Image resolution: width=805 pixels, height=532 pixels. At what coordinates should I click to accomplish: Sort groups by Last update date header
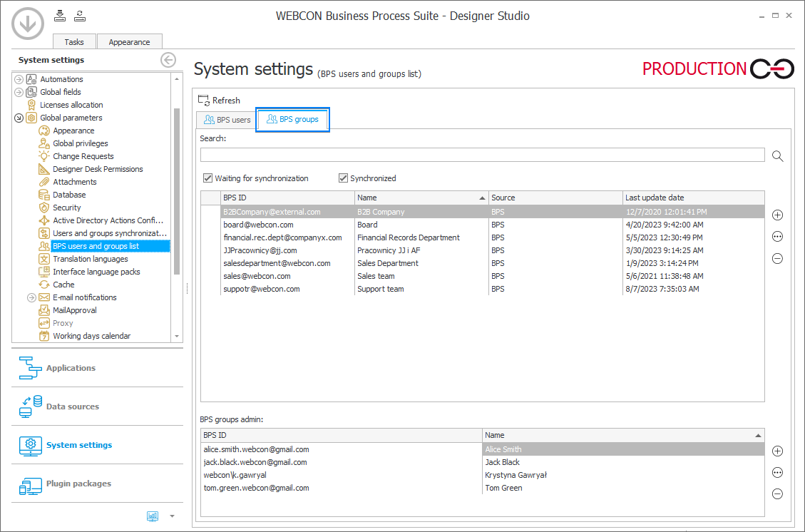pos(694,198)
